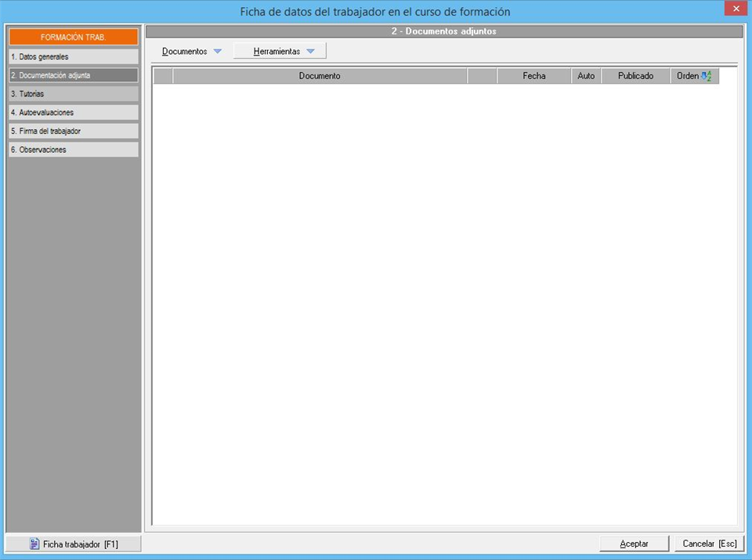Image resolution: width=752 pixels, height=560 pixels.
Task: Open the 3. Tutorías section
Action: pyautogui.click(x=74, y=94)
